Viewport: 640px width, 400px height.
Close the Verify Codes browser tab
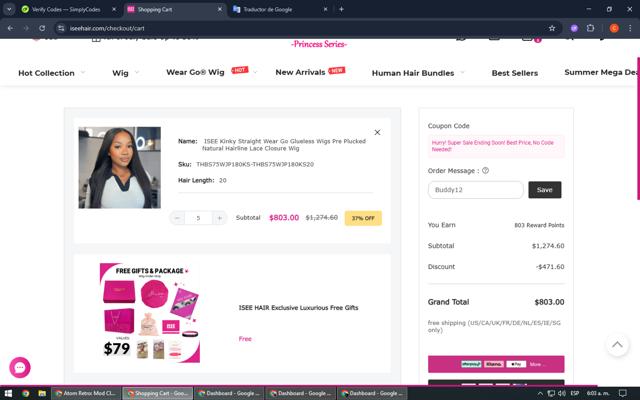114,9
